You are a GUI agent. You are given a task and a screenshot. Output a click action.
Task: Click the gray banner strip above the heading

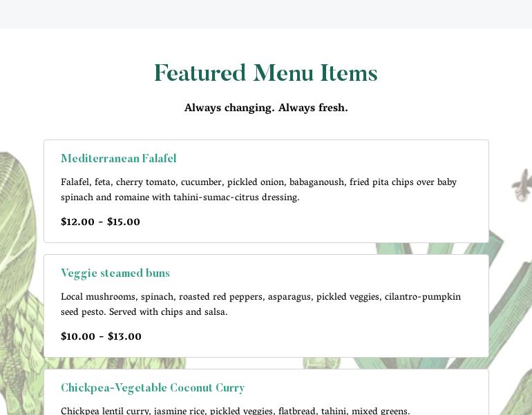pyautogui.click(x=265, y=14)
